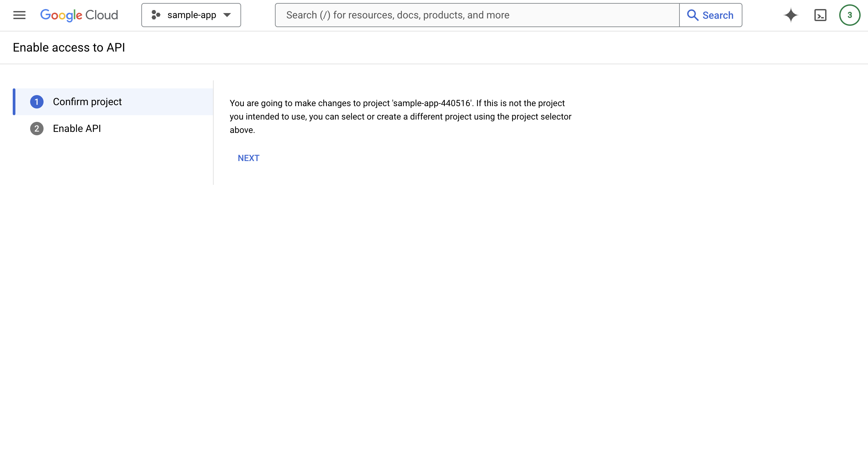The width and height of the screenshot is (868, 454).
Task: Go to the Enable API step
Action: point(77,129)
